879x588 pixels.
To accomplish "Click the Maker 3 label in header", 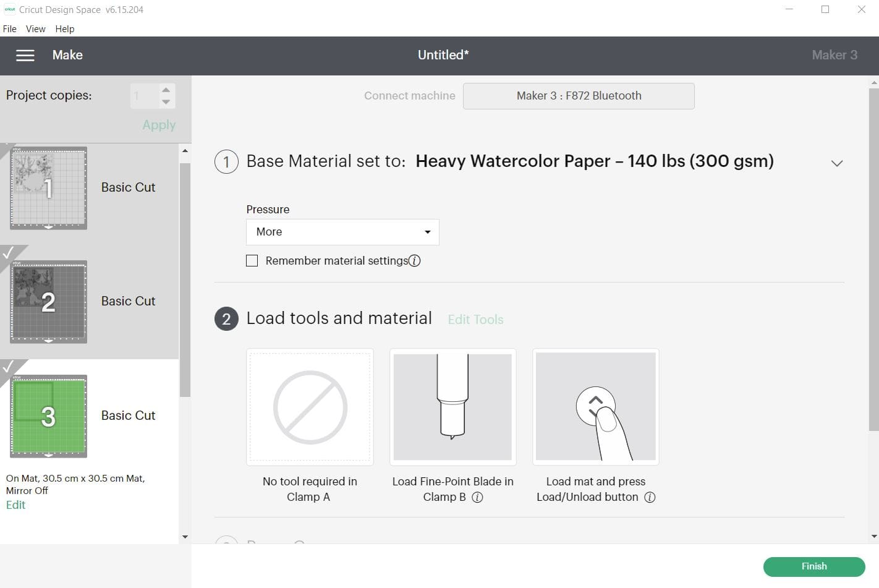I will (834, 55).
